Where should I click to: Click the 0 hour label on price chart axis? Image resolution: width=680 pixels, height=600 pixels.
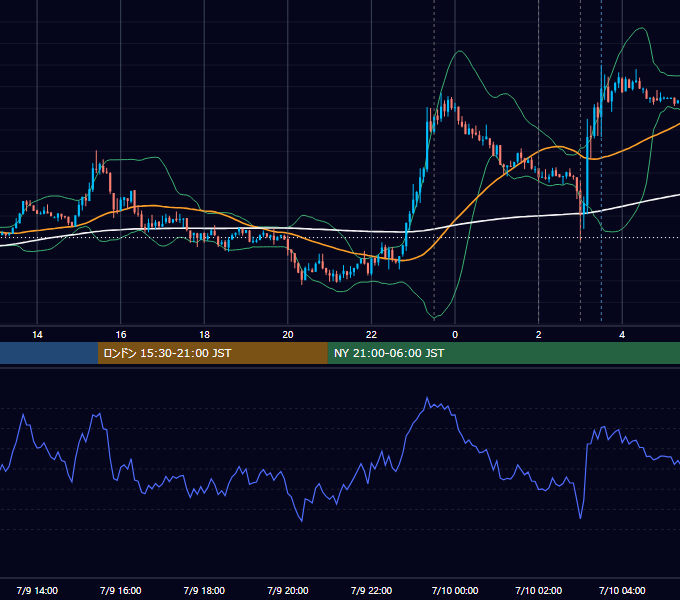tap(455, 335)
